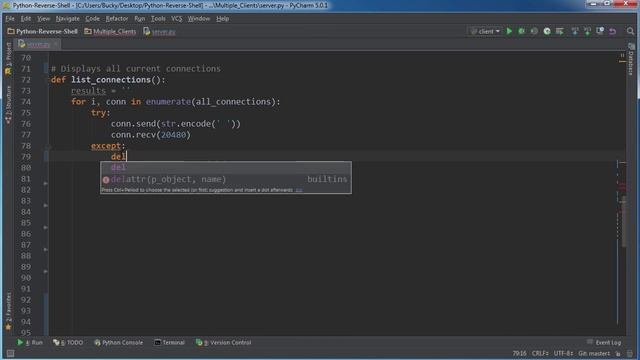Toggle fold marker next to line 83
640x360 pixels.
coord(46,206)
